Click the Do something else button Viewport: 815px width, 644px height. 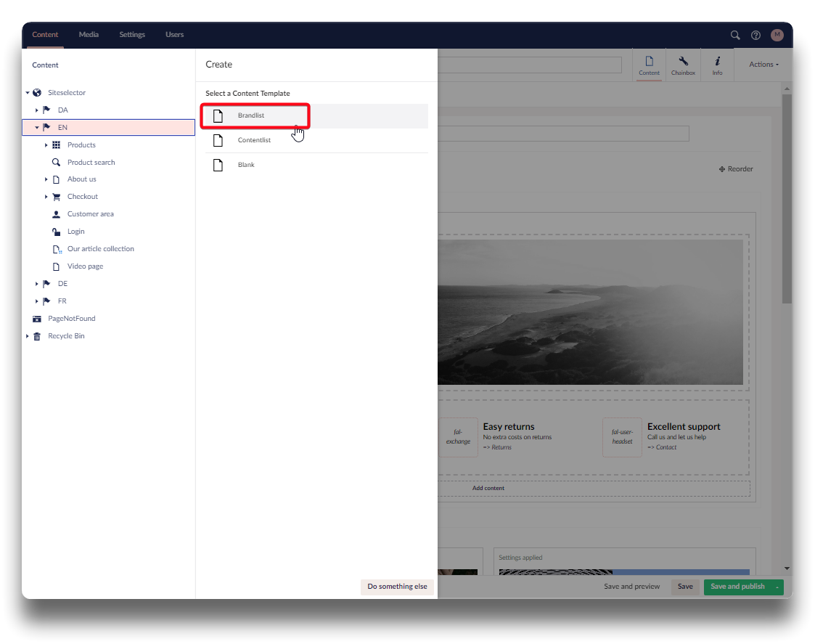tap(397, 587)
